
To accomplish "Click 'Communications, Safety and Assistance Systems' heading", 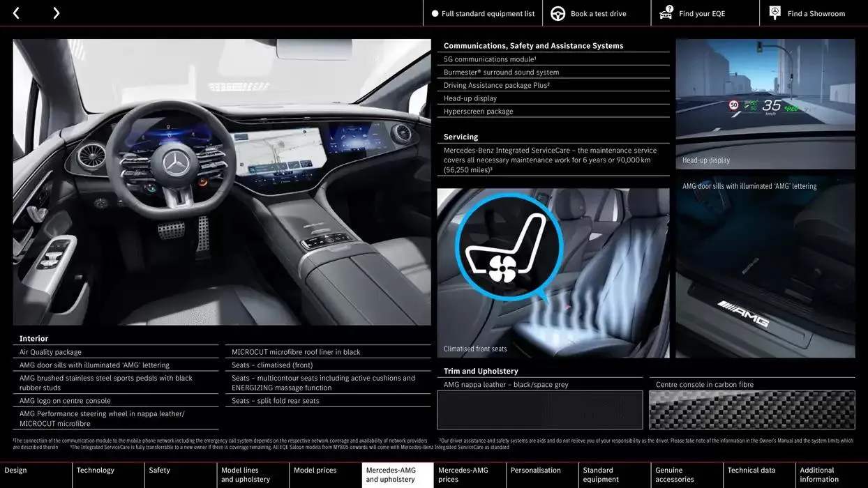I will [x=534, y=45].
